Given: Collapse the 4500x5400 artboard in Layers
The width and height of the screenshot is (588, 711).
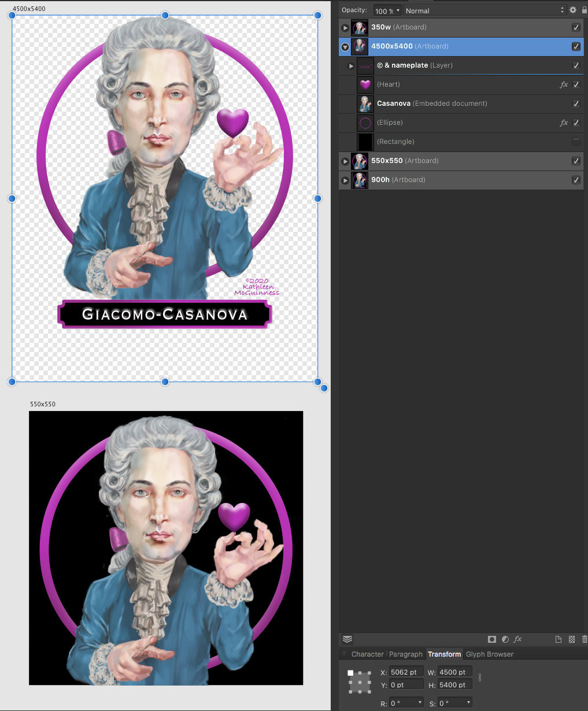Looking at the screenshot, I should click(x=345, y=47).
